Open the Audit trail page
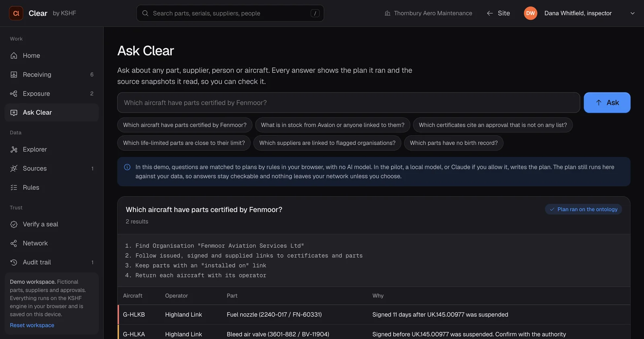Screen dimensions: 644x339 coord(52,262)
